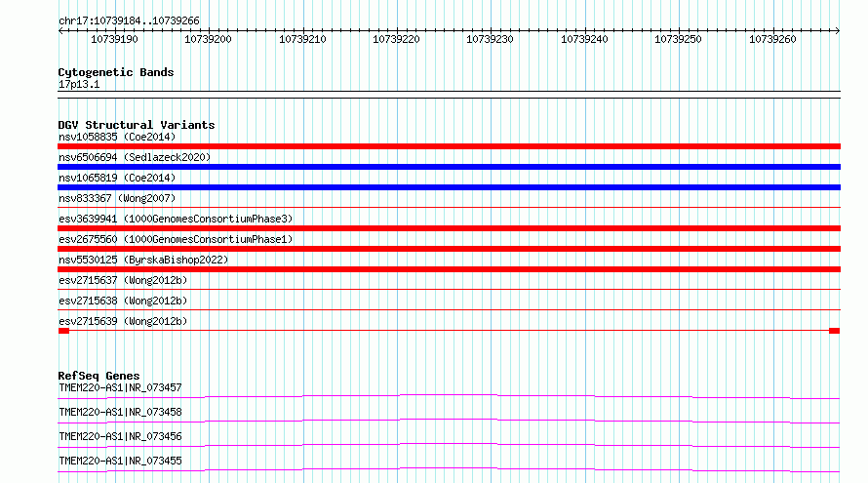Image resolution: width=868 pixels, height=483 pixels.
Task: Click right red end block of esv2715639
Action: [834, 331]
